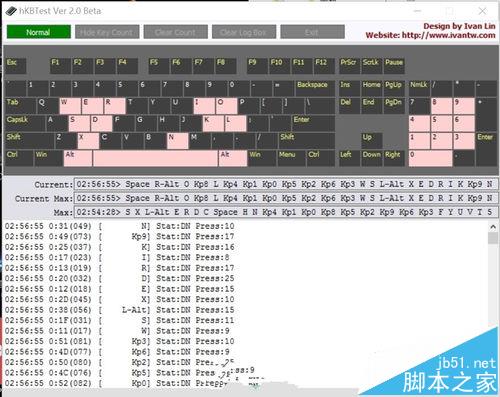Close the hKBTest window
Screen dimensions: 500x397
tap(482, 11)
